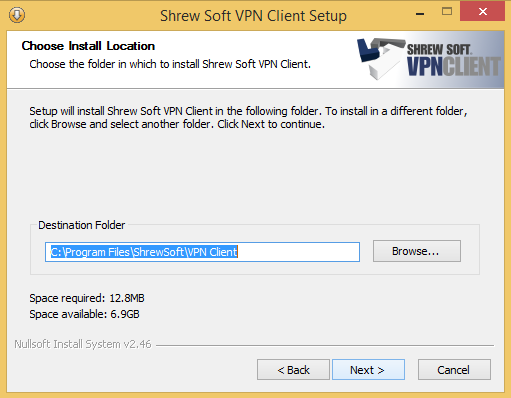Click the Shrew Soft VPN Client logo

tap(429, 59)
